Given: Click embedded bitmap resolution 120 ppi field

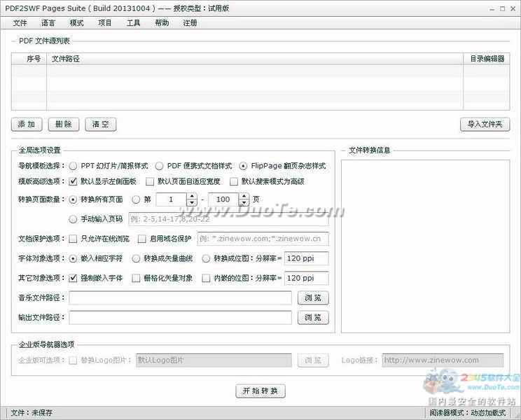Looking at the screenshot, I should pos(306,278).
